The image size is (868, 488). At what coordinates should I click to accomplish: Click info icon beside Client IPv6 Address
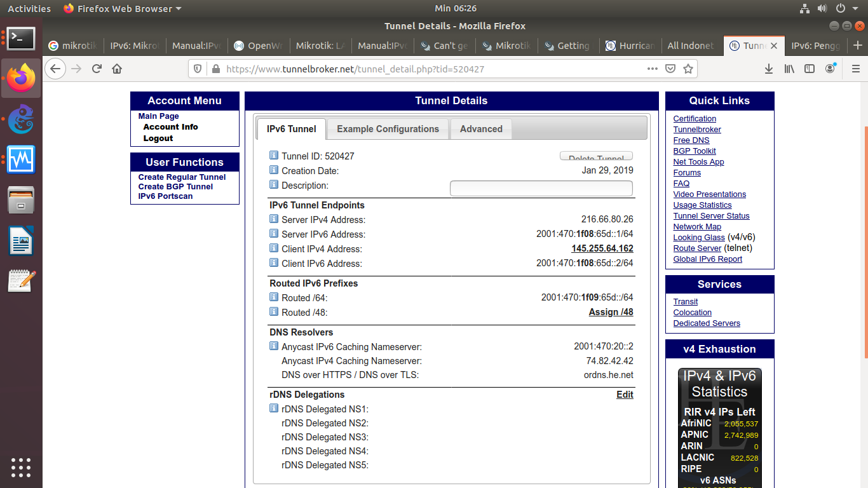pos(274,262)
